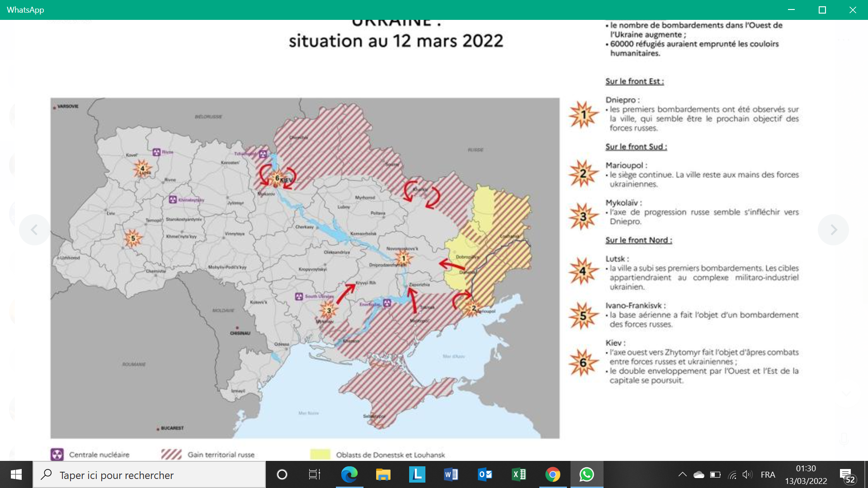Open clock and date flyout

click(806, 474)
